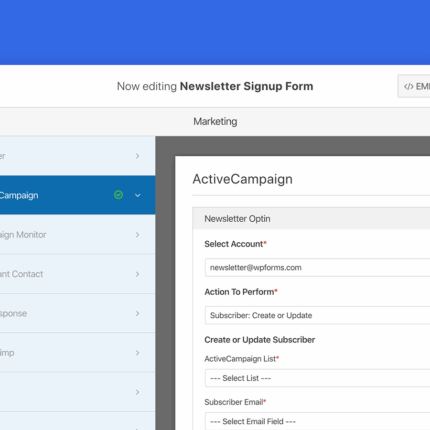Click the Marketing panel heading
This screenshot has height=430, width=430.
[215, 121]
